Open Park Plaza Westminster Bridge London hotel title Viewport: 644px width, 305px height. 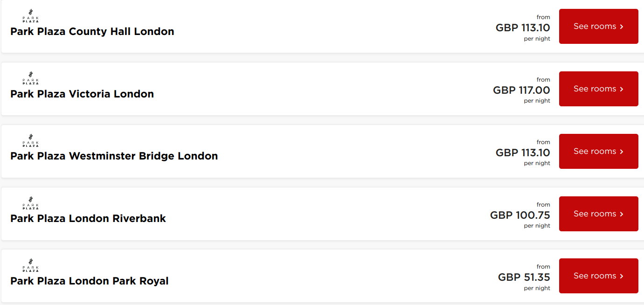coord(114,156)
